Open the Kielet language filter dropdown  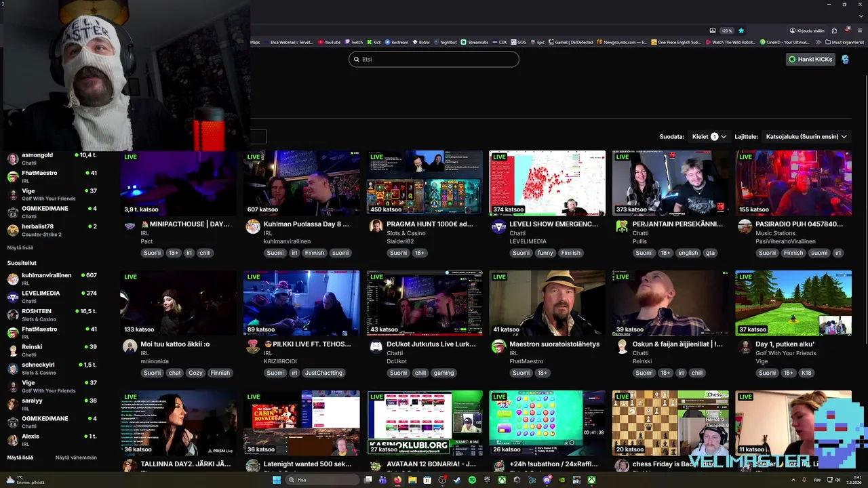pyautogui.click(x=709, y=136)
